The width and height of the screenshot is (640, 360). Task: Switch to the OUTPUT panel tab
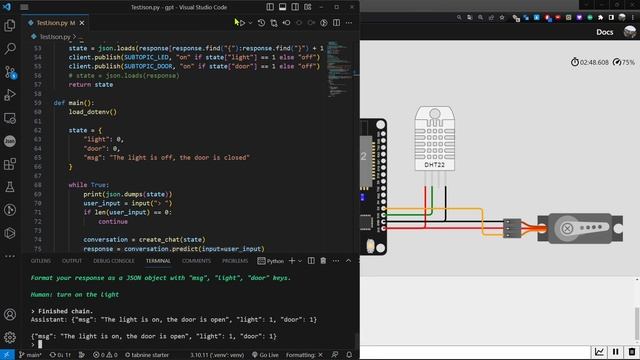click(72, 261)
